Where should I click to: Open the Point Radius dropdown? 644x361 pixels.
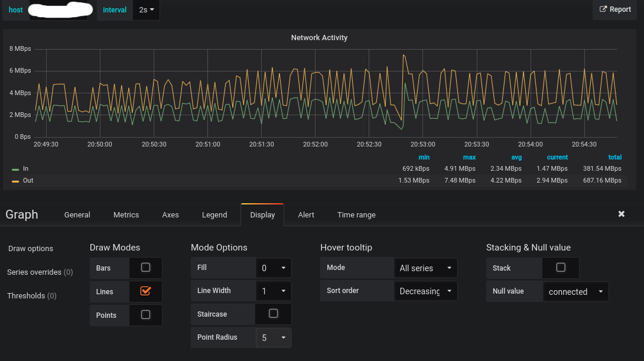point(274,337)
